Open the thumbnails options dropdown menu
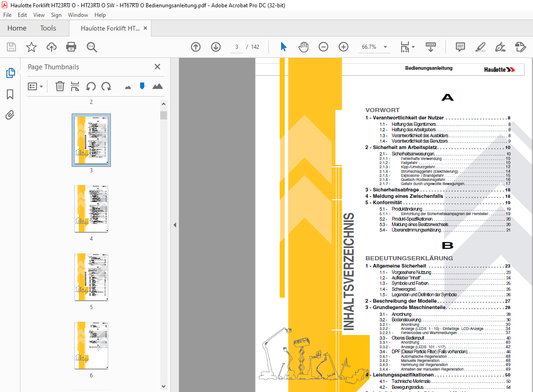The image size is (533, 392). tap(35, 87)
